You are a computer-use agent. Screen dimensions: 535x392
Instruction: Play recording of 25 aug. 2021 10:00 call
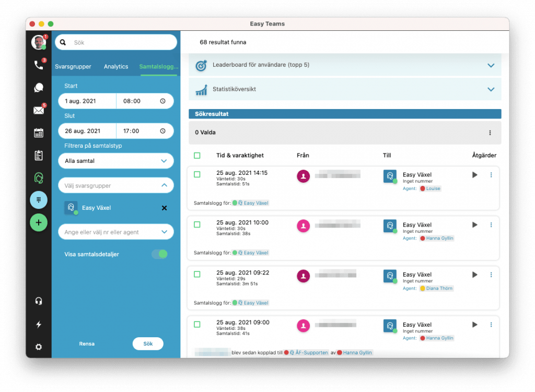click(474, 225)
